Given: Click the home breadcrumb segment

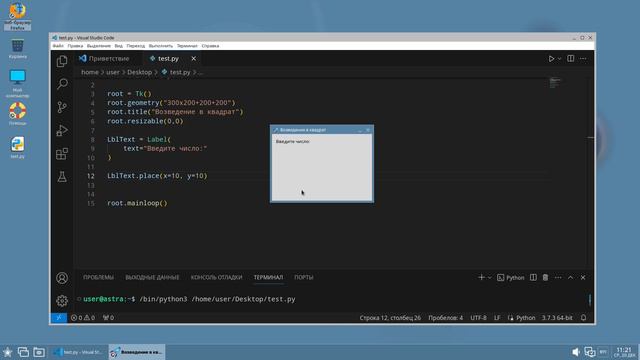Looking at the screenshot, I should tap(90, 72).
